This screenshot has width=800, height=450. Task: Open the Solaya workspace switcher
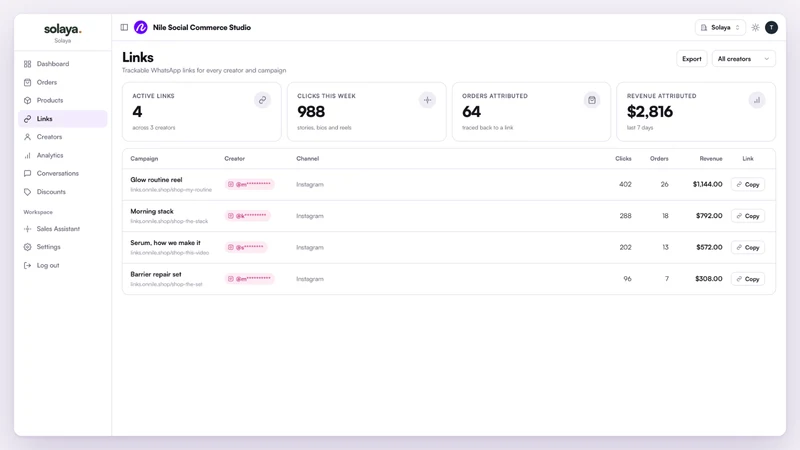tap(720, 28)
